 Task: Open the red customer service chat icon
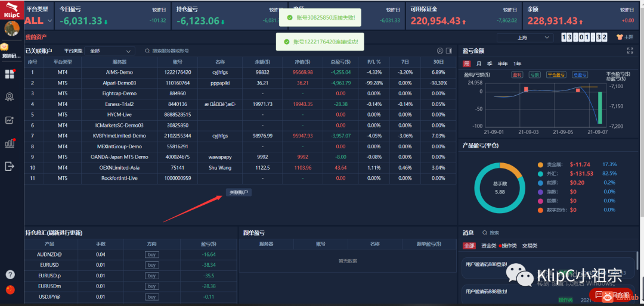(x=600, y=295)
